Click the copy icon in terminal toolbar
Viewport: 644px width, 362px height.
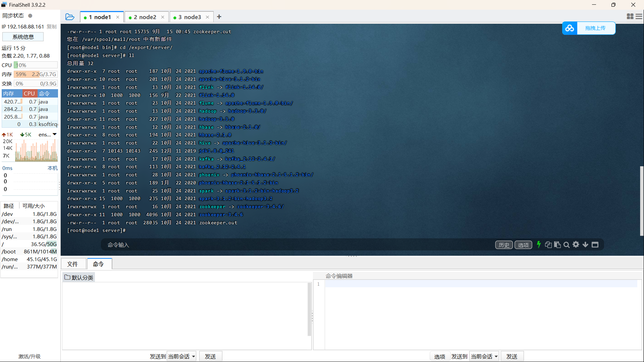548,245
